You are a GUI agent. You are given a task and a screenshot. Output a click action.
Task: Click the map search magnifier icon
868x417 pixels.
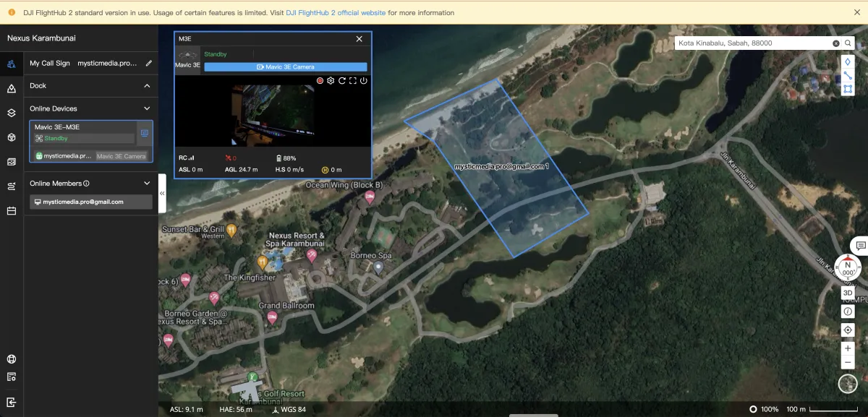[x=848, y=43]
